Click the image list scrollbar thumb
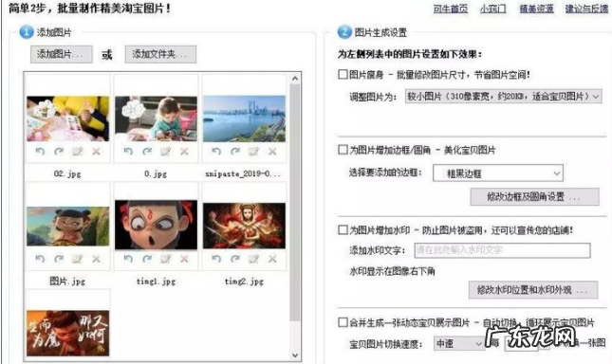This screenshot has height=364, width=612. [295, 203]
